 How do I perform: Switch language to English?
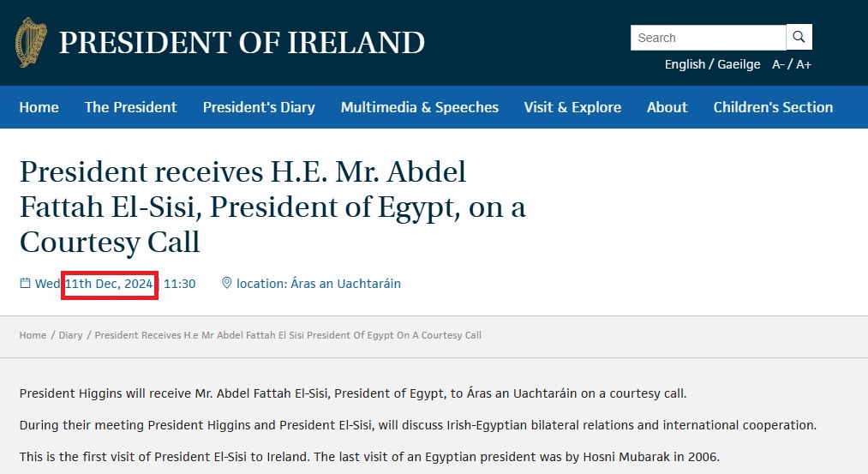685,64
